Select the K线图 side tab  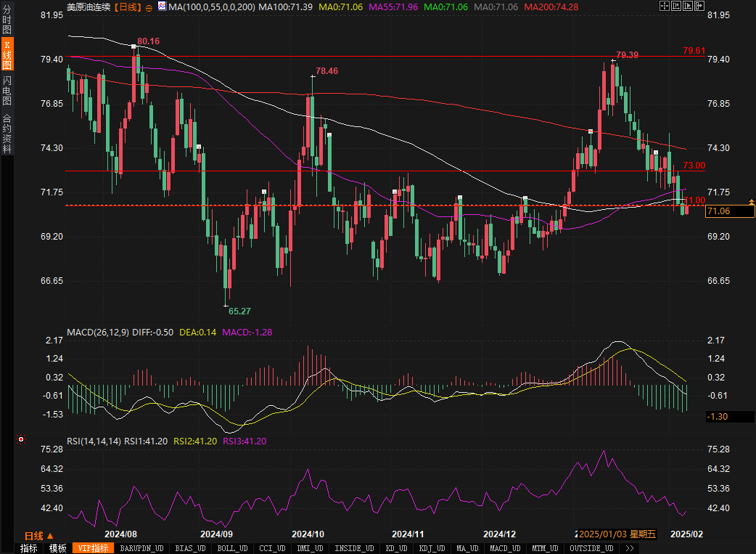click(7, 54)
